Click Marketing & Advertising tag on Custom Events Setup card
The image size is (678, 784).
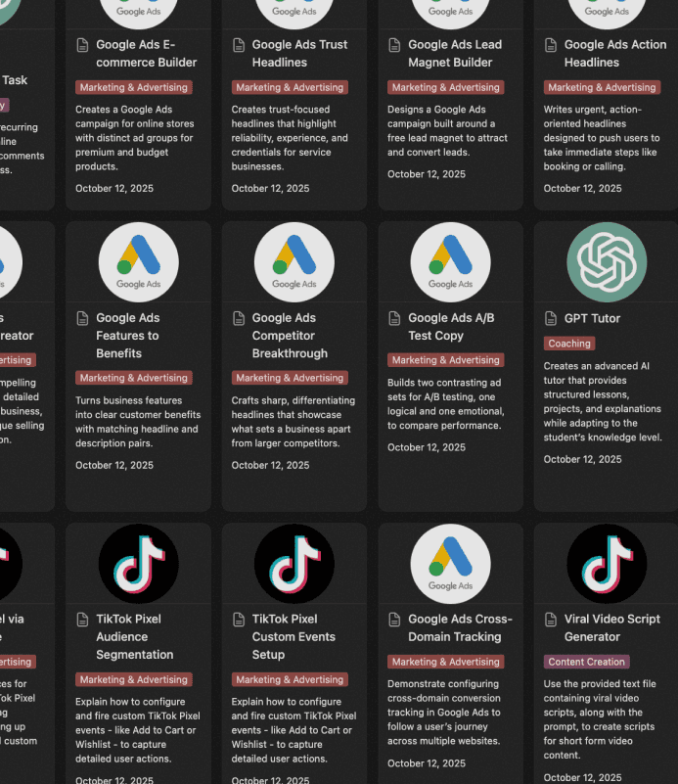290,679
